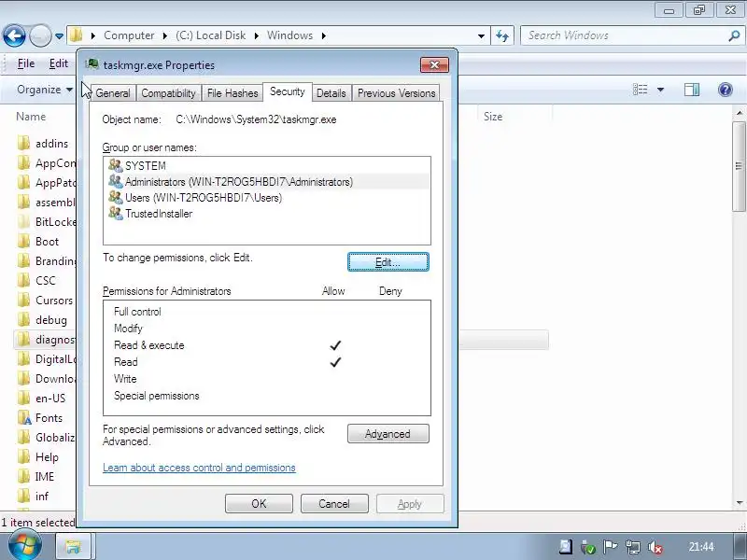Switch to the Compatibility tab
Screen dimensions: 747x560
(x=169, y=93)
